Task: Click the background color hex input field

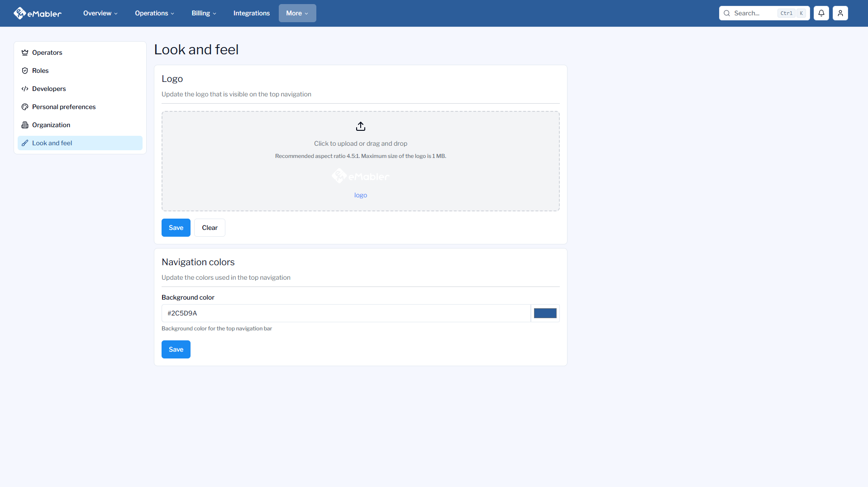Action: pyautogui.click(x=346, y=313)
